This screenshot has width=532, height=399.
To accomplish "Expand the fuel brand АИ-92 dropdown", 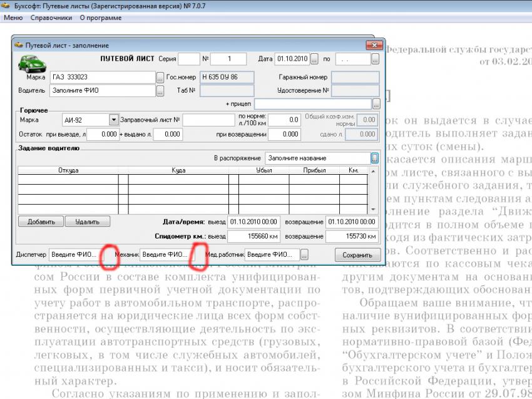I will click(x=113, y=119).
